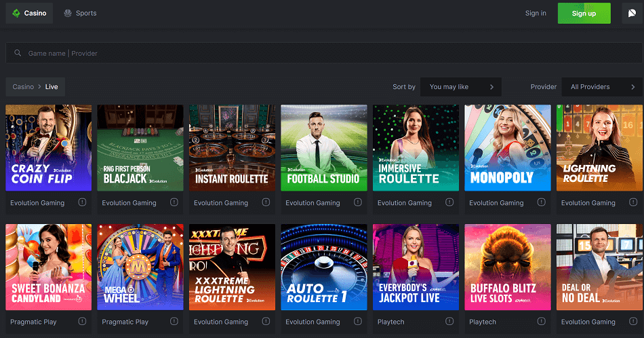Open the All Providers dropdown
The width and height of the screenshot is (644, 338).
point(602,87)
